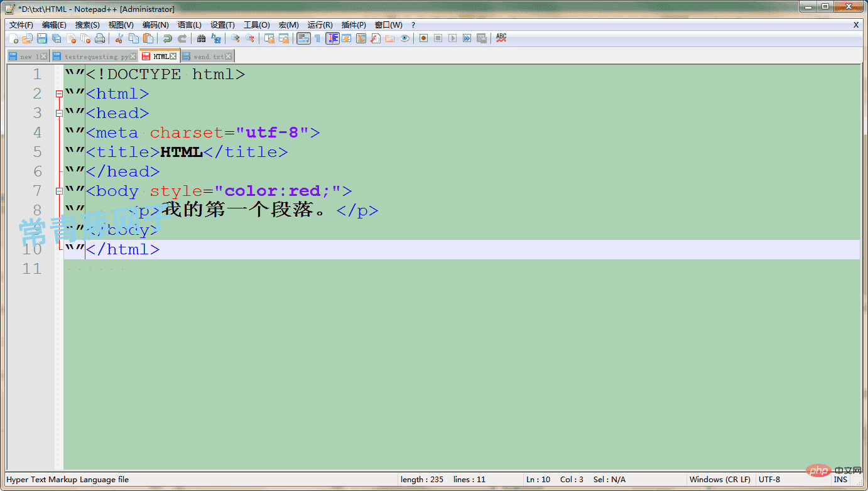This screenshot has width=868, height=491.
Task: Save the current file with the Save icon
Action: pyautogui.click(x=42, y=38)
